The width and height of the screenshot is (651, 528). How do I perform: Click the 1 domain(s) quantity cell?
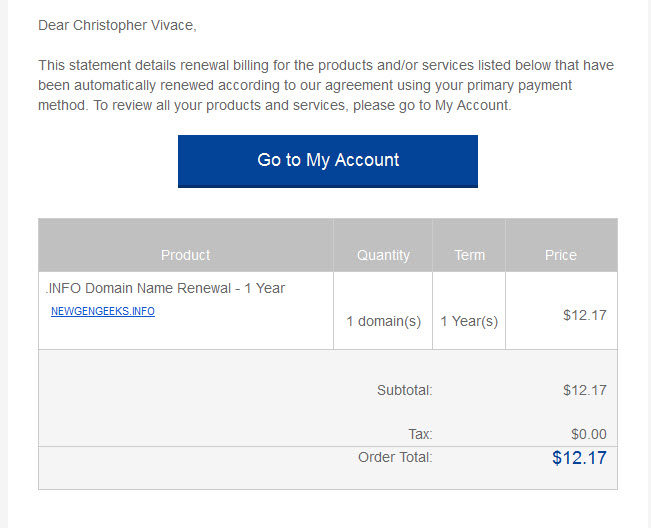tap(384, 321)
